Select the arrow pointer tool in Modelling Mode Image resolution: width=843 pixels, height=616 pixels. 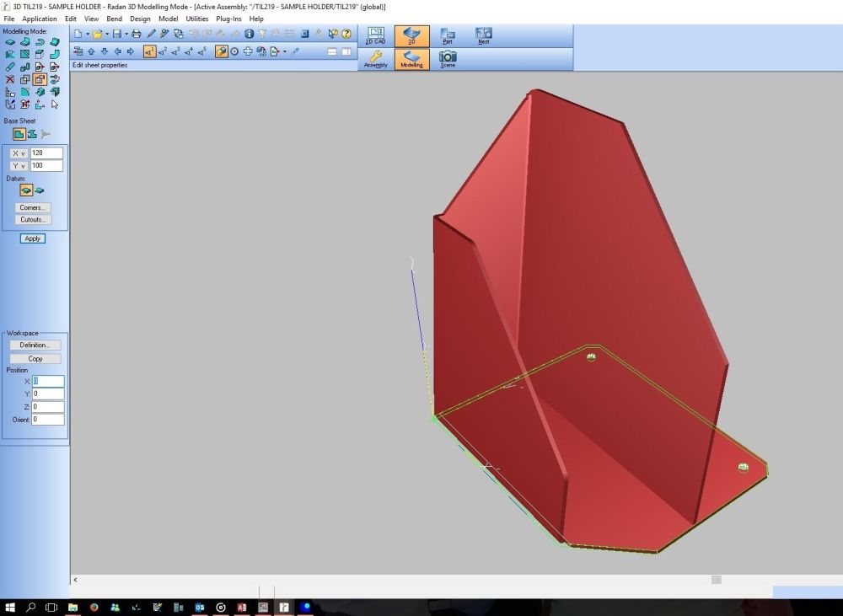(55, 104)
